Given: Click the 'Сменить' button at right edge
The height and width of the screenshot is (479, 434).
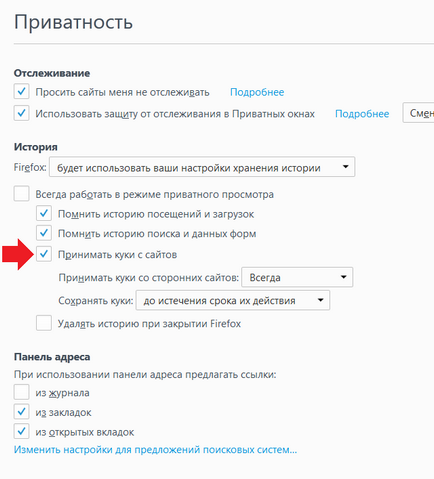Looking at the screenshot, I should click(x=419, y=113).
